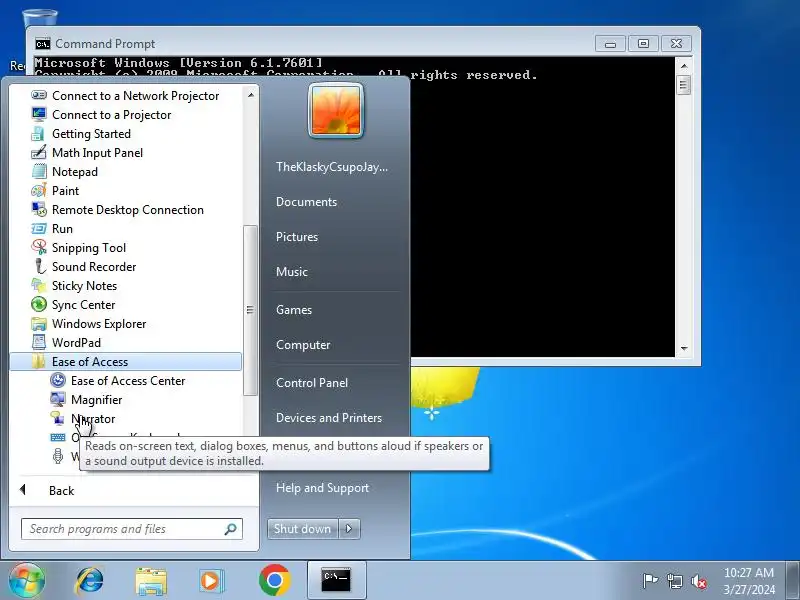This screenshot has width=800, height=600.
Task: Launch Windows Explorer icon in menu
Action: 39,323
